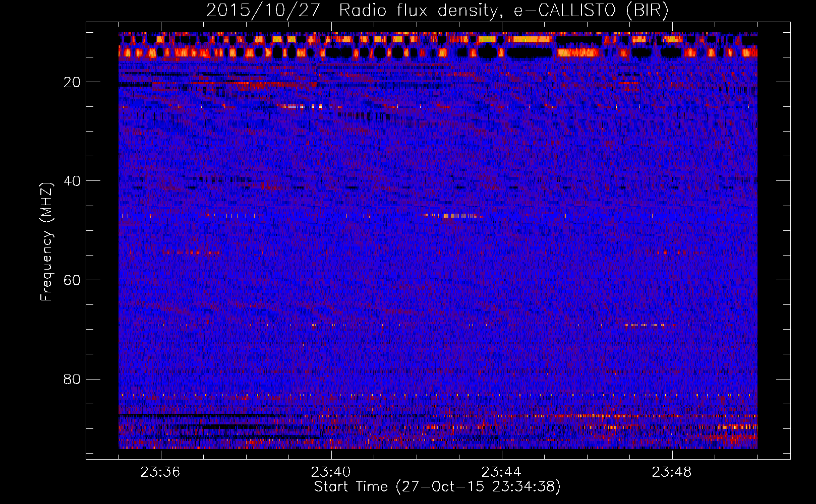The height and width of the screenshot is (504, 816).
Task: Click the 80 MHz tick label
Action: (72, 379)
